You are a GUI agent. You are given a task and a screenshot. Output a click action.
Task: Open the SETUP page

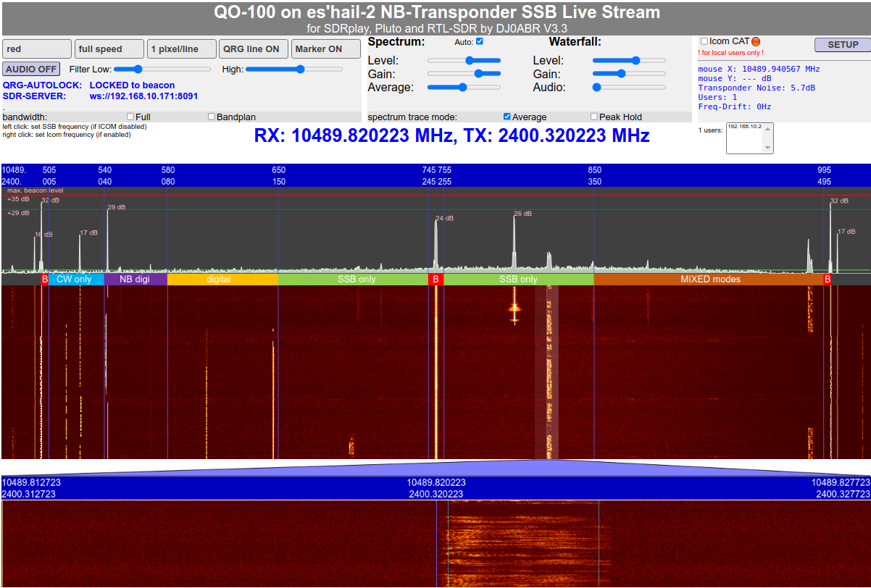[x=843, y=45]
